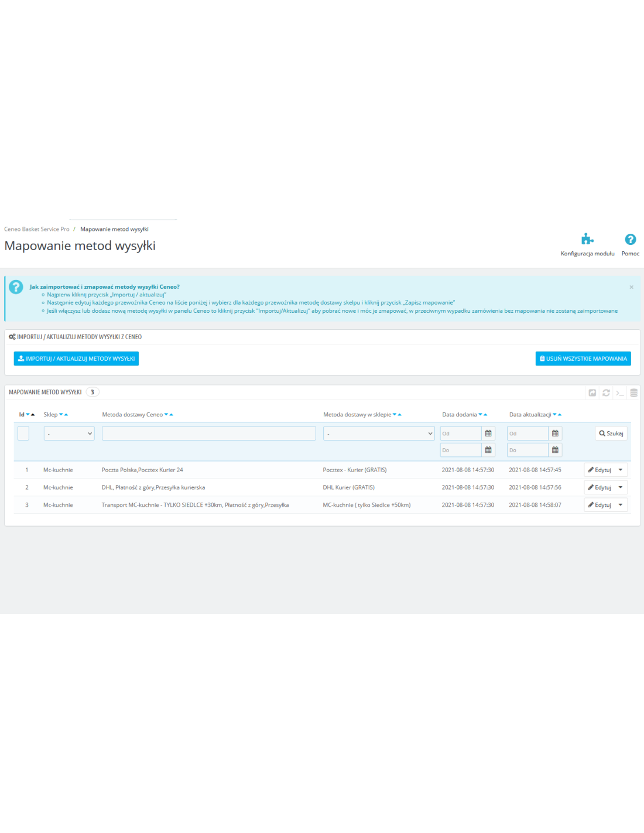
Task: Click the export to SQL Manager database icon
Action: click(633, 392)
